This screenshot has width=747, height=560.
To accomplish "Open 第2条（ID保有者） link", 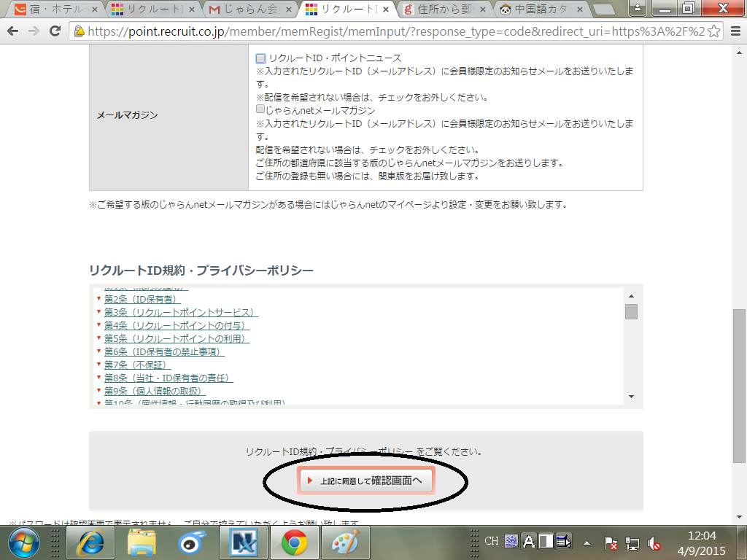I will (142, 300).
